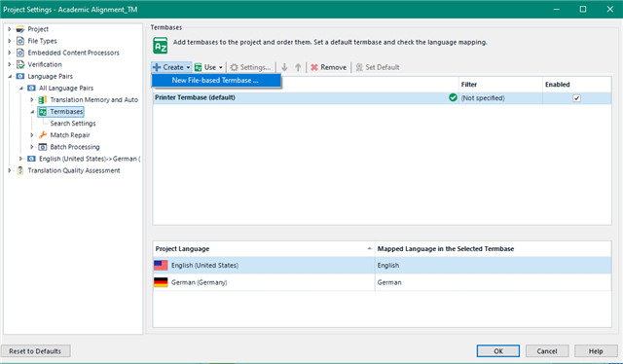
Task: Expand Translation Memory and Auto node
Action: tap(32, 99)
